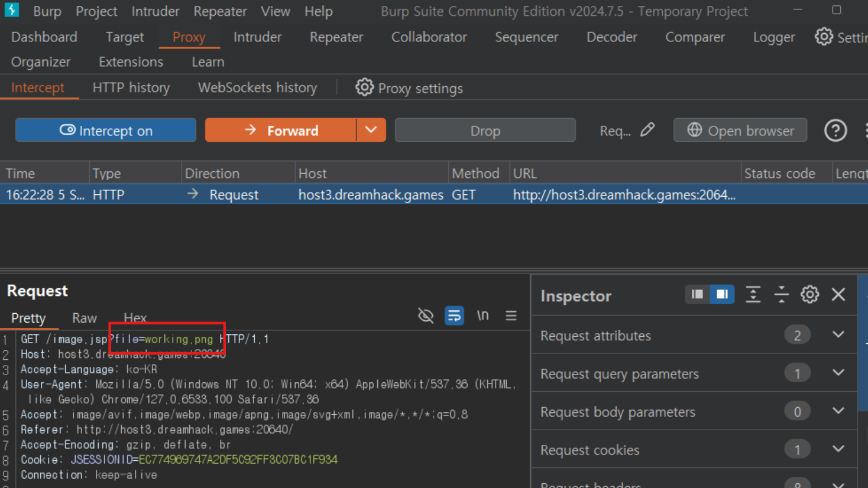Screen dimensions: 868x488
Task: Click Open browser button
Action: (740, 130)
